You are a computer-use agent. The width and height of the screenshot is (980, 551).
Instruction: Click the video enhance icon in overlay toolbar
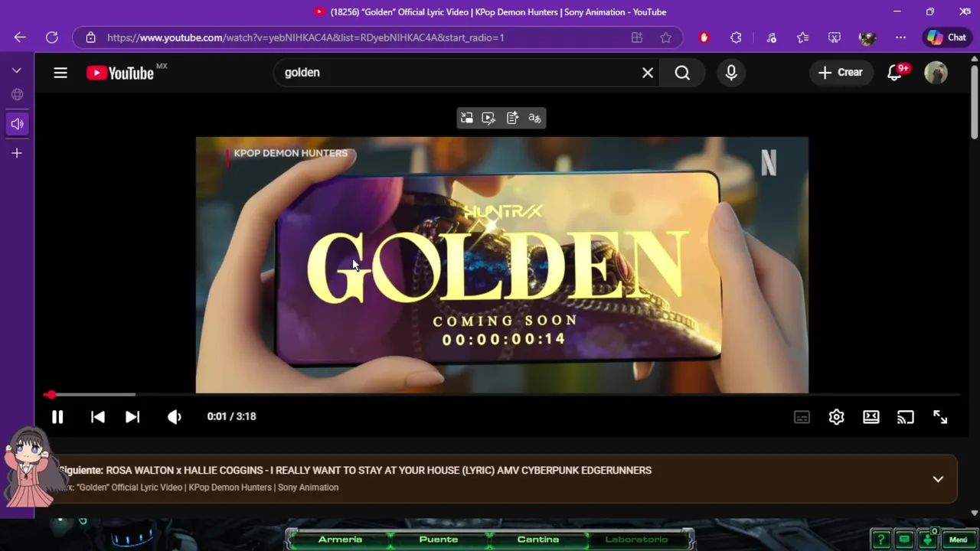pyautogui.click(x=488, y=118)
